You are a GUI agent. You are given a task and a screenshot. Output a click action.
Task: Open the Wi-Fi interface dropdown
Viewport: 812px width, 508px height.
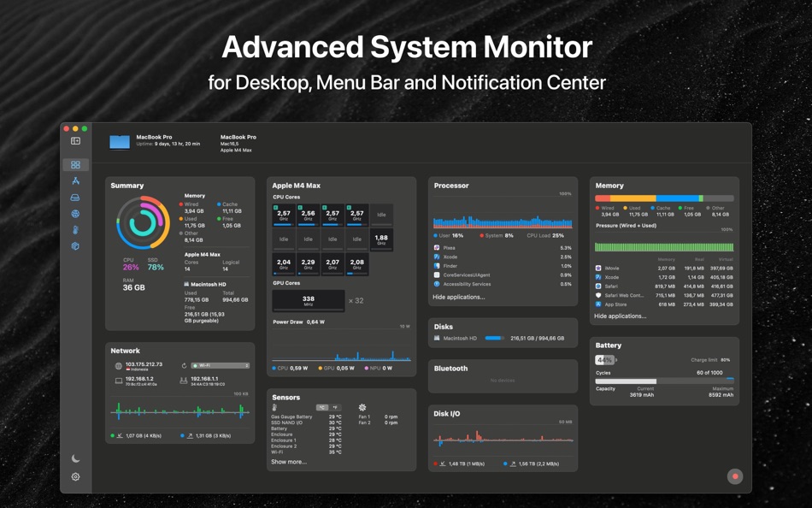(x=221, y=365)
